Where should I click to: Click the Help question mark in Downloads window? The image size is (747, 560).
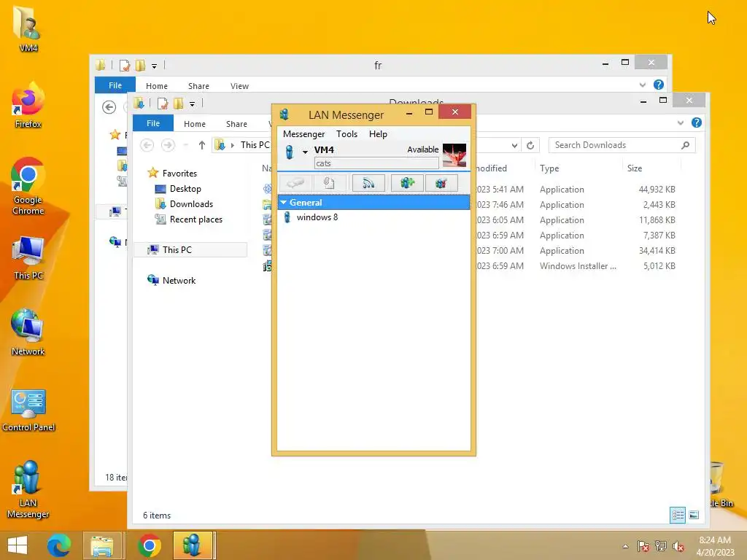(x=697, y=122)
